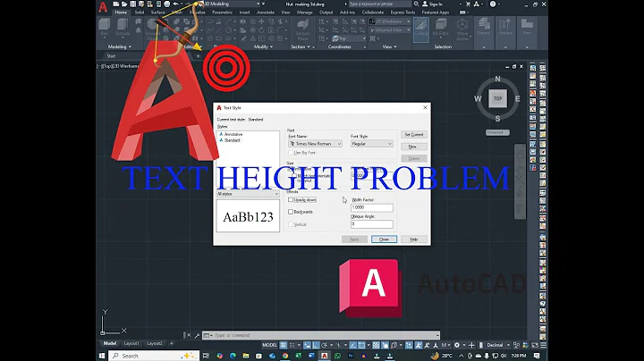Click the Autodesk App Store cart icon
644x361 pixels.
point(468,4)
